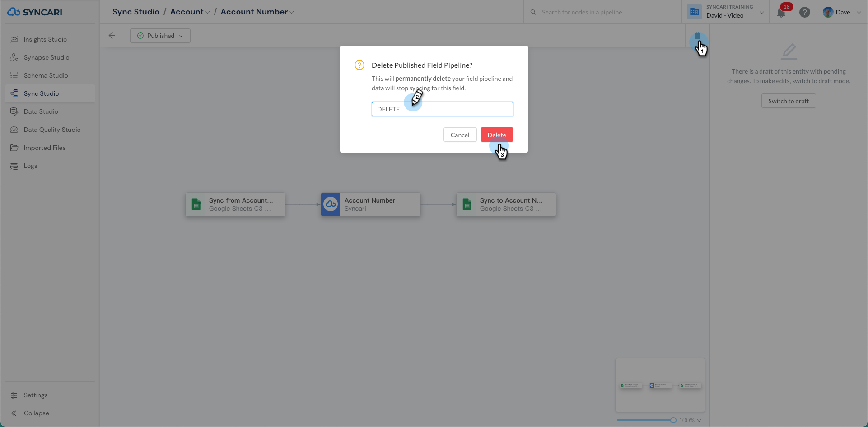Open the notifications bell icon

click(781, 13)
